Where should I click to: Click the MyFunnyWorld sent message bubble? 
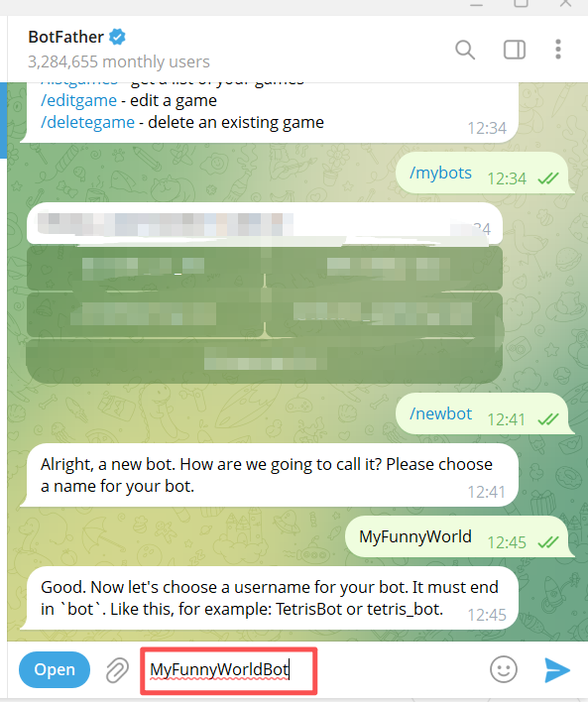[457, 536]
